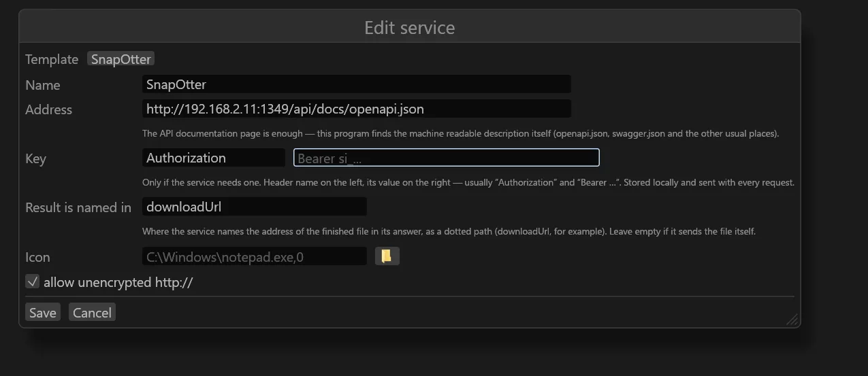868x376 pixels.
Task: Click the API documentation hint text
Action: (460, 134)
